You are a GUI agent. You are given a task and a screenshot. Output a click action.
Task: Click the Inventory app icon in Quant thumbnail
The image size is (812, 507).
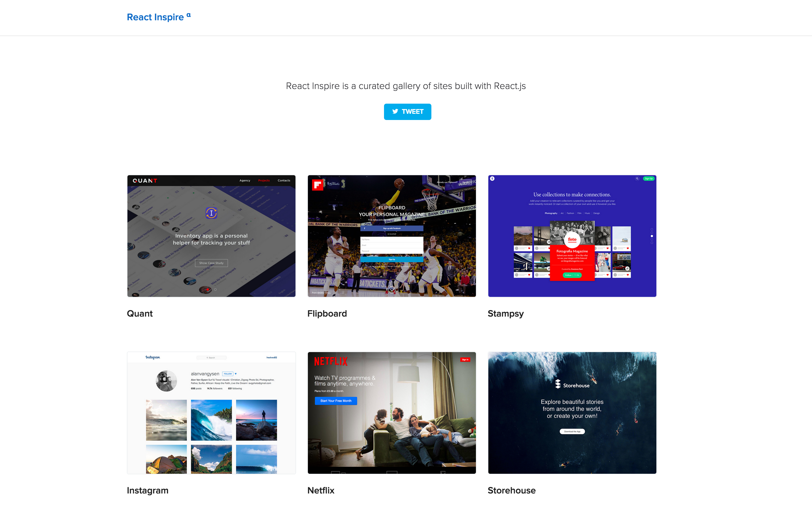coord(211,213)
